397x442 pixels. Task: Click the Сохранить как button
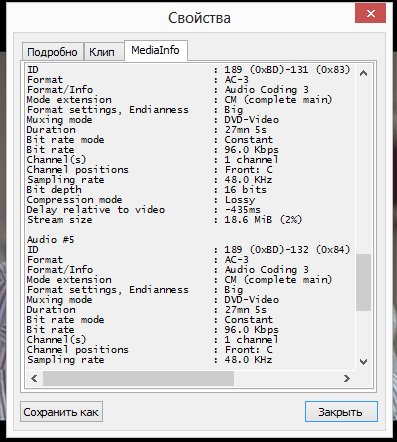[61, 412]
